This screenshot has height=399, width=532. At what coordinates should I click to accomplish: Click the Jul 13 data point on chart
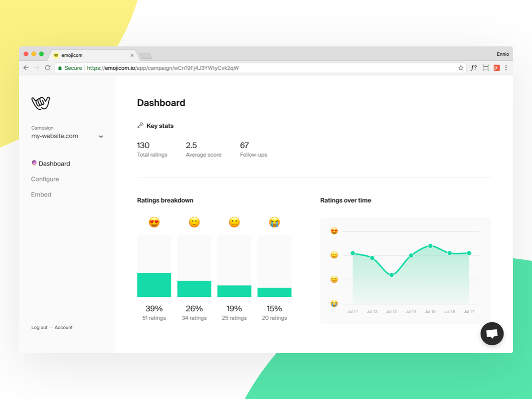(x=391, y=275)
